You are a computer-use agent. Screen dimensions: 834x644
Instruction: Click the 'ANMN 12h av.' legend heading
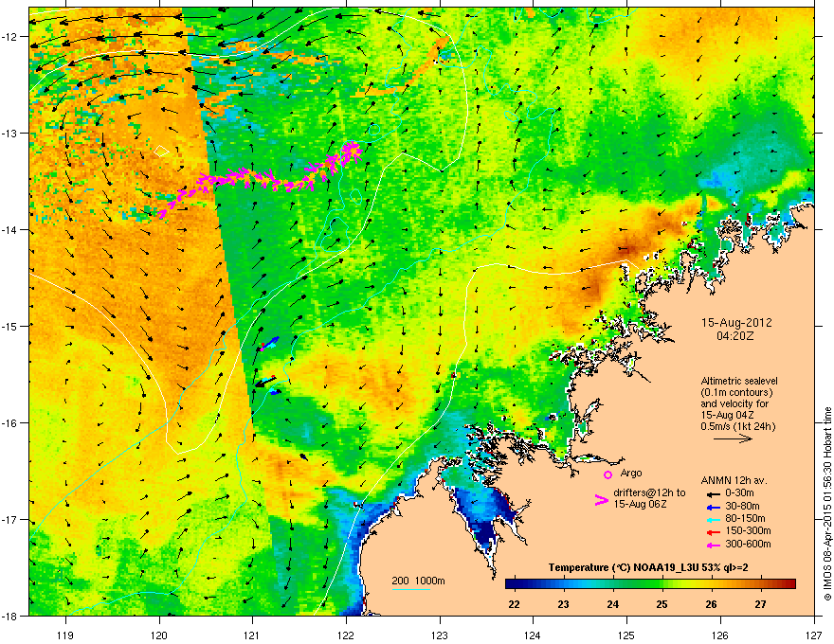click(x=734, y=480)
